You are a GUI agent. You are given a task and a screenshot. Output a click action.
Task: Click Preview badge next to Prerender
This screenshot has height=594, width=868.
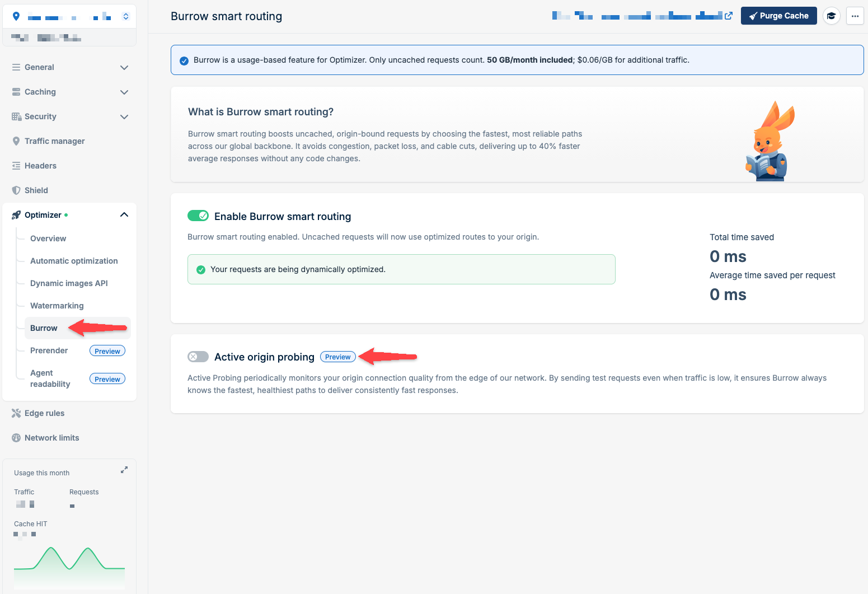[107, 351]
